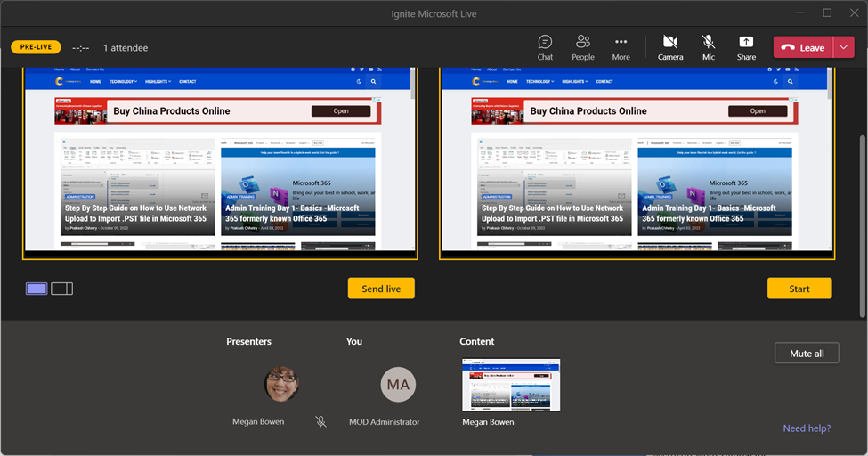The height and width of the screenshot is (456, 868).
Task: Open the Chat panel
Action: click(545, 48)
